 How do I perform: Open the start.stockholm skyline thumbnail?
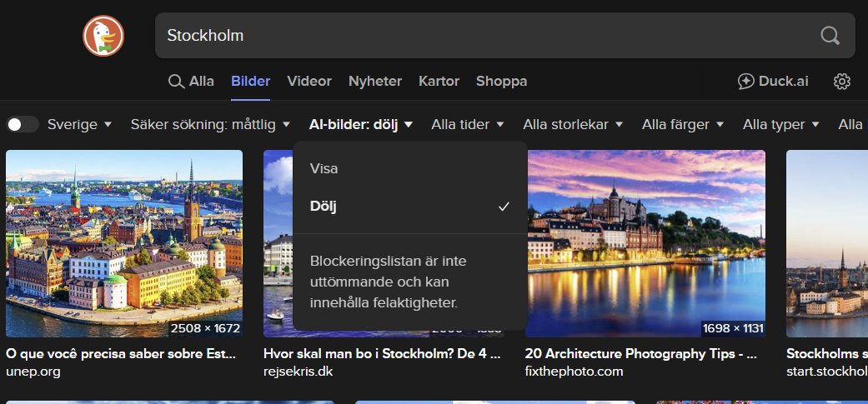pos(827,243)
